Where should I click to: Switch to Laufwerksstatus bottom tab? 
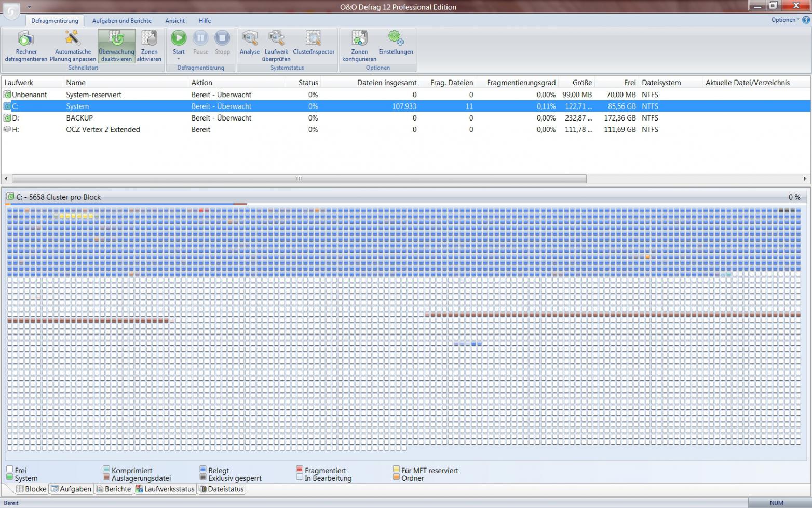point(165,489)
